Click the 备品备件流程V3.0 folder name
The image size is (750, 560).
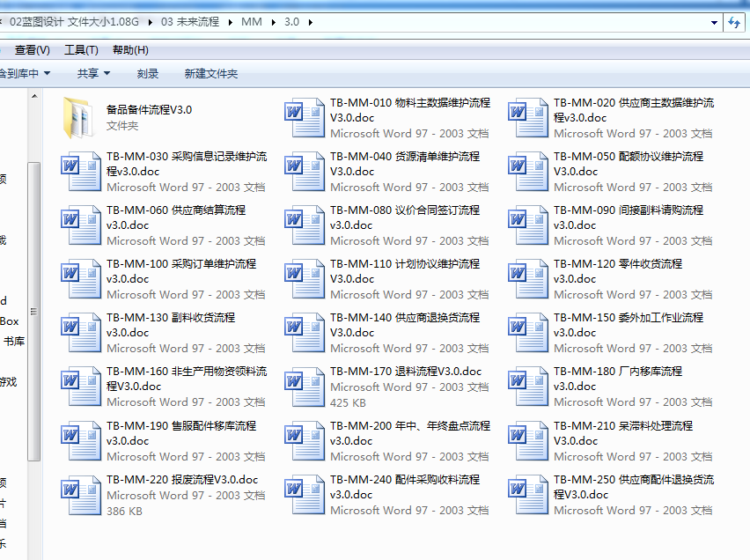click(x=149, y=109)
